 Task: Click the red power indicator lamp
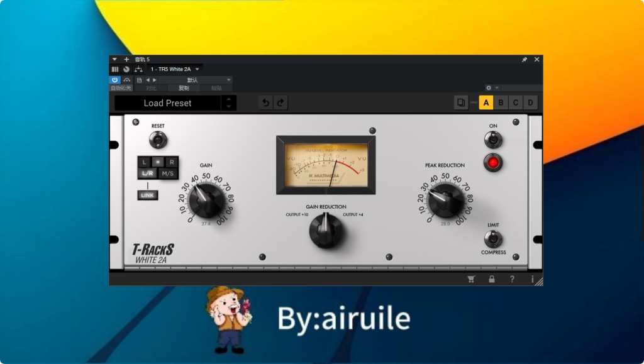click(493, 163)
